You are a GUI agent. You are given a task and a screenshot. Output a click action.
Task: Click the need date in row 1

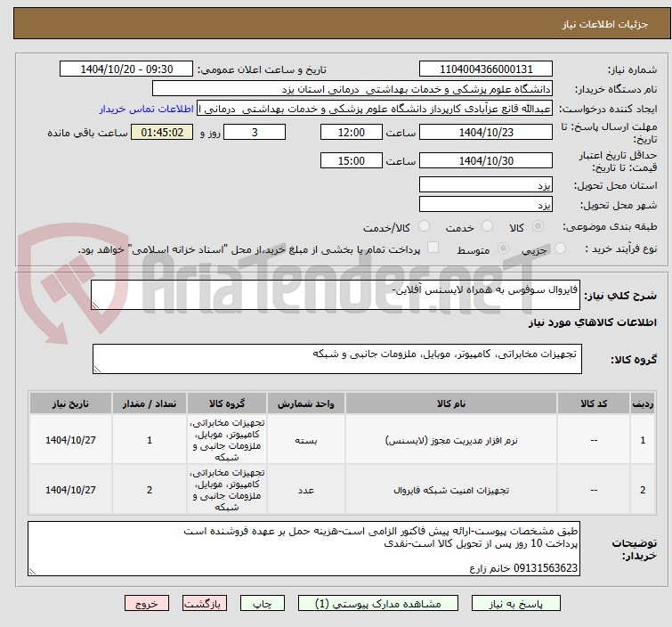70,440
